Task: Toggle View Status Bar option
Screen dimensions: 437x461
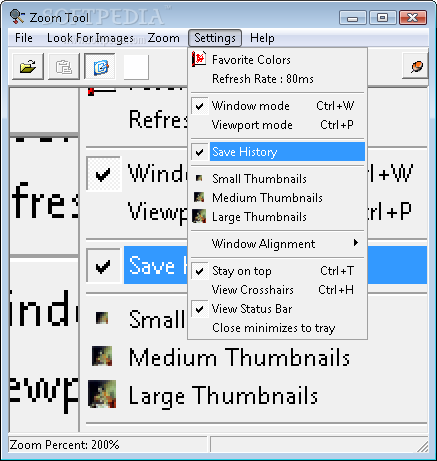Action: [x=278, y=309]
